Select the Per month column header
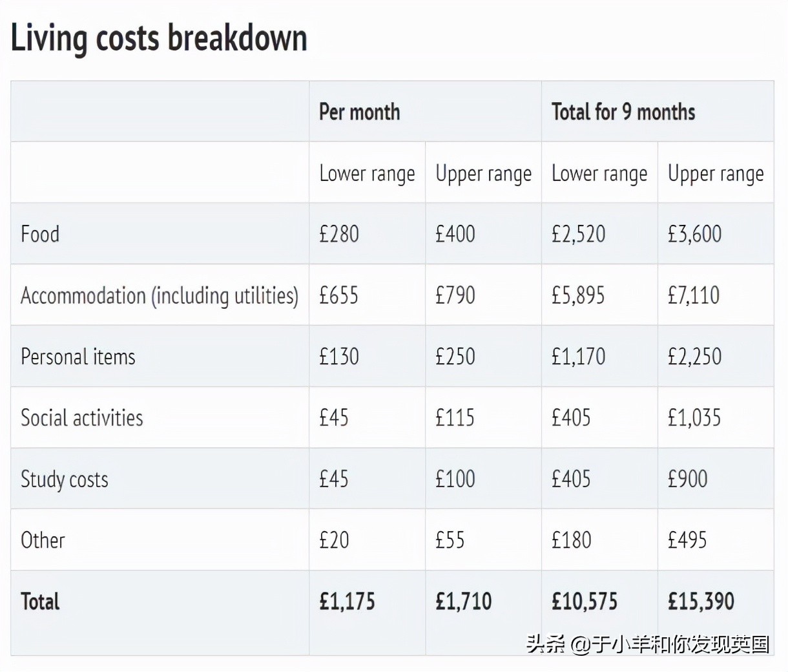The width and height of the screenshot is (788, 672). (360, 112)
